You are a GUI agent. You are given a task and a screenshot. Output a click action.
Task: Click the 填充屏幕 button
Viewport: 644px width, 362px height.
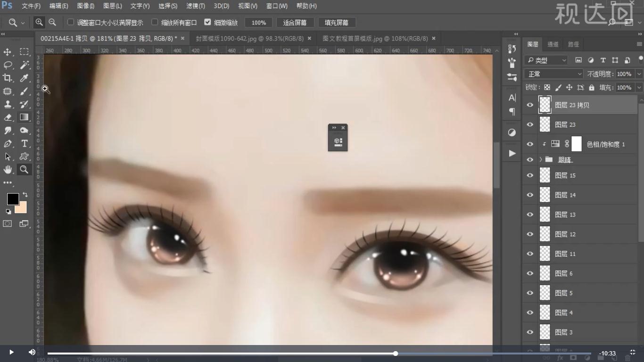tap(337, 23)
